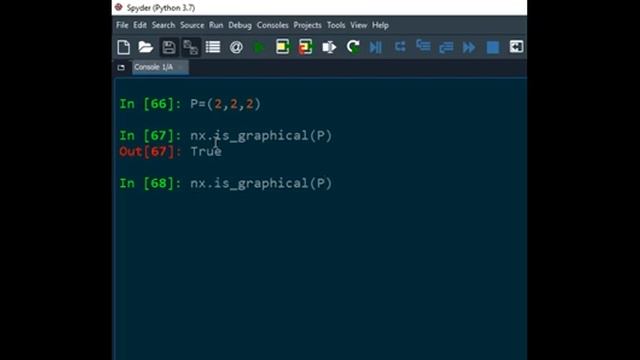Open the Run menu
The height and width of the screenshot is (360, 640).
(x=216, y=25)
